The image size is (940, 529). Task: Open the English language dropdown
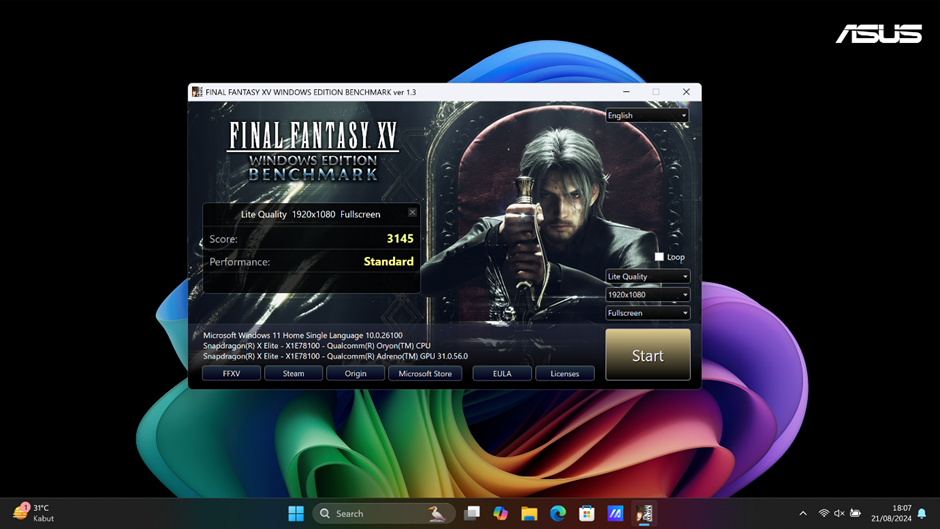[647, 115]
